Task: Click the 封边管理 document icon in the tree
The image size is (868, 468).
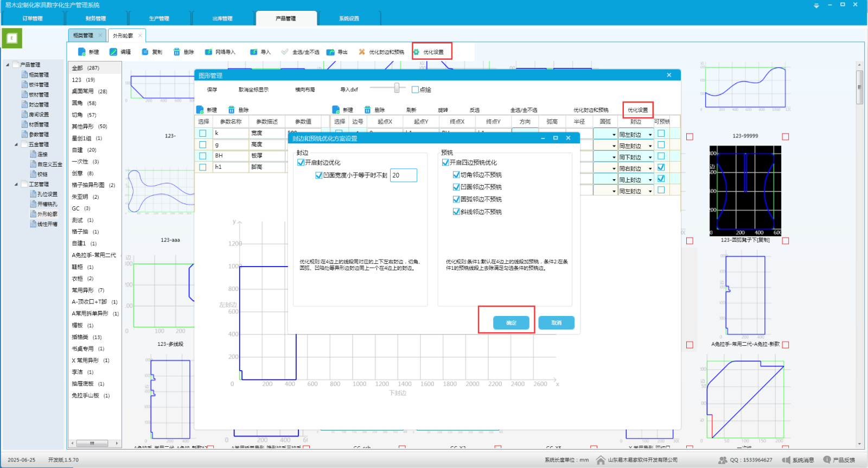Action: 24,104
